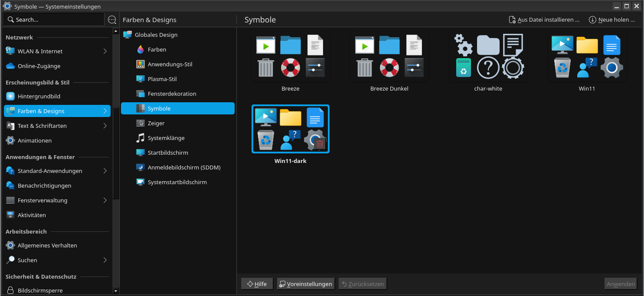The width and height of the screenshot is (644, 296).
Task: Expand Fensterverwaltung chevron
Action: coord(105,200)
